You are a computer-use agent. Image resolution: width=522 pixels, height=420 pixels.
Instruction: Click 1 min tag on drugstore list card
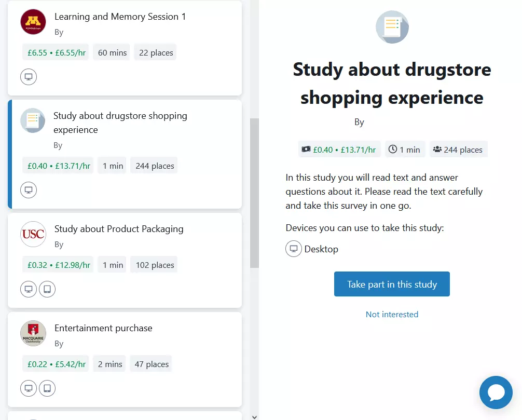(x=113, y=166)
